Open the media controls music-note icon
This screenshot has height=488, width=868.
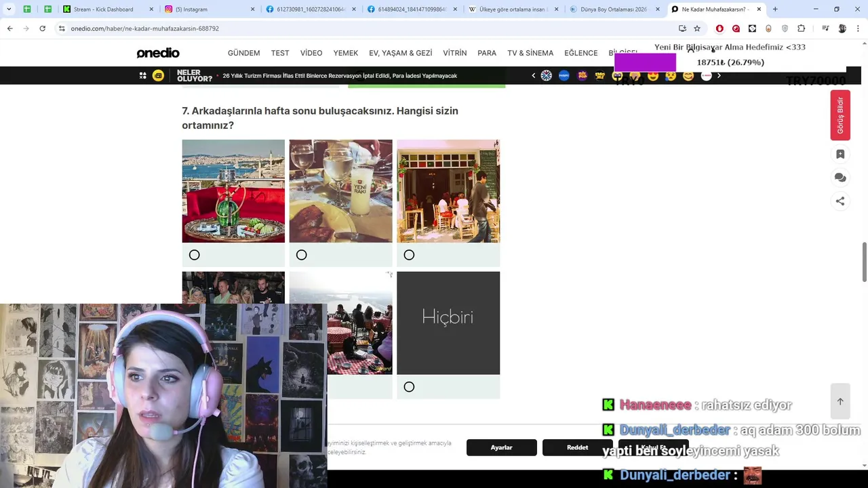click(825, 28)
